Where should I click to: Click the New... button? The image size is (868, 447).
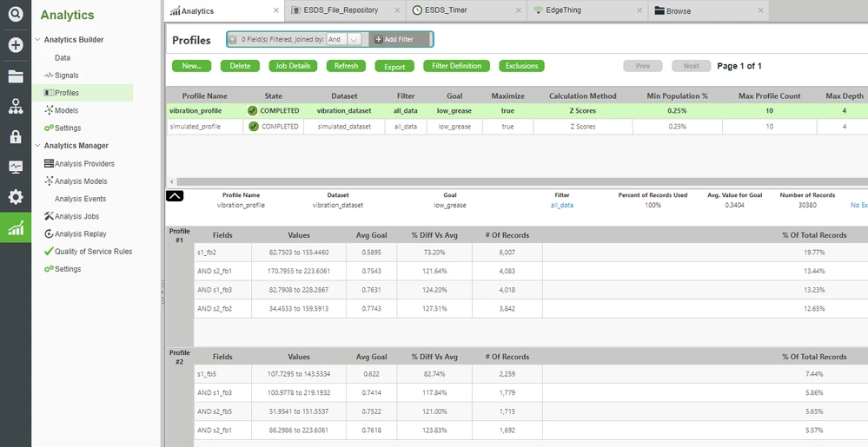tap(191, 66)
